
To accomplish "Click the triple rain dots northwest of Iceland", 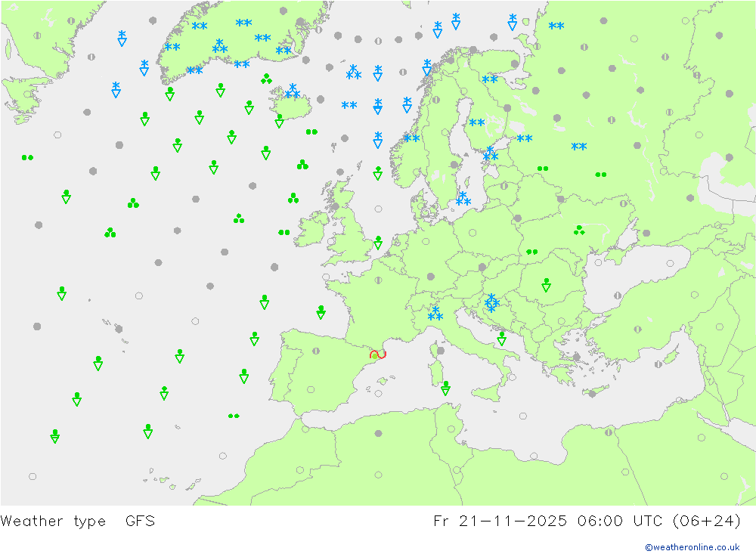I will point(266,79).
